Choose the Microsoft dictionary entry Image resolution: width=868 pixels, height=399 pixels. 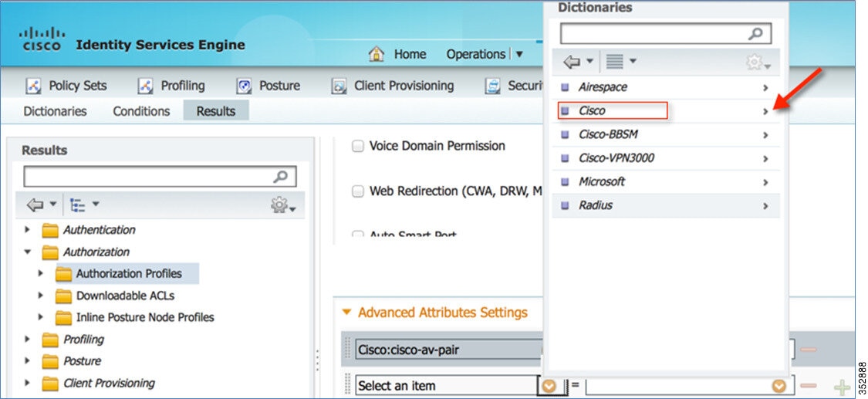pyautogui.click(x=666, y=181)
